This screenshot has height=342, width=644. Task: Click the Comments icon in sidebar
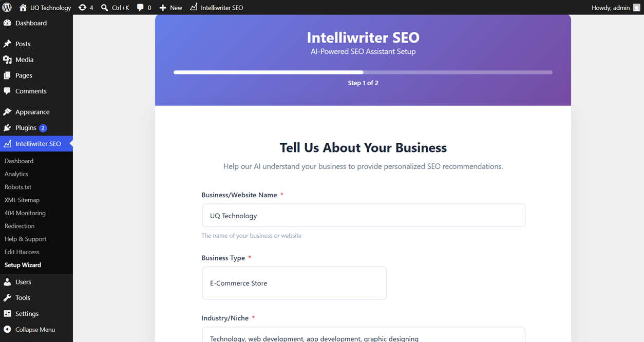coord(7,91)
